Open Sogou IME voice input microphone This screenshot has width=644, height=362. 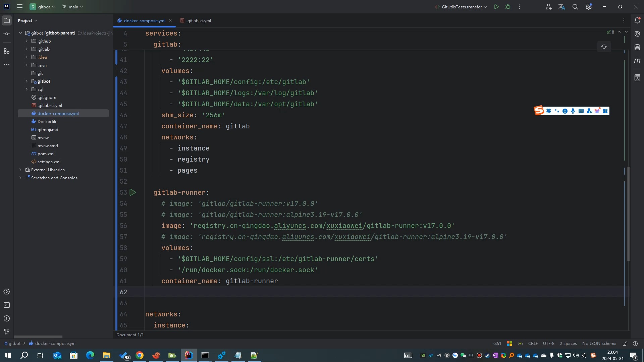(573, 111)
